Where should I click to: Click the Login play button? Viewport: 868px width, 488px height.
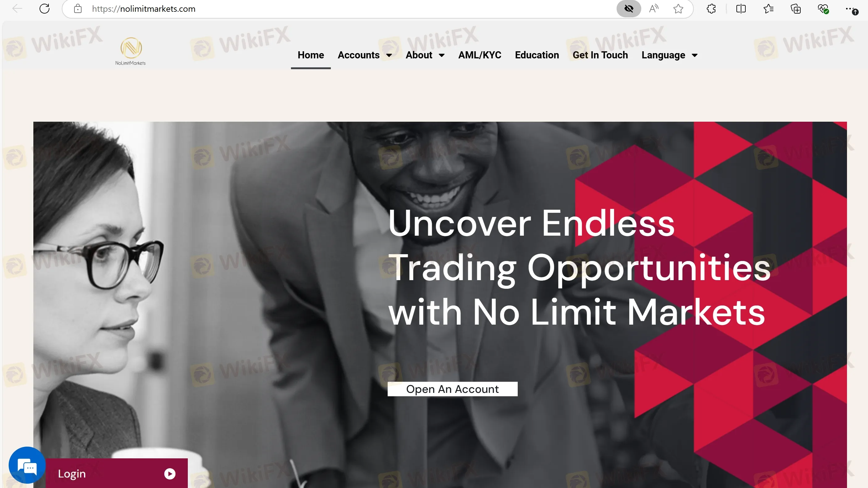point(170,474)
